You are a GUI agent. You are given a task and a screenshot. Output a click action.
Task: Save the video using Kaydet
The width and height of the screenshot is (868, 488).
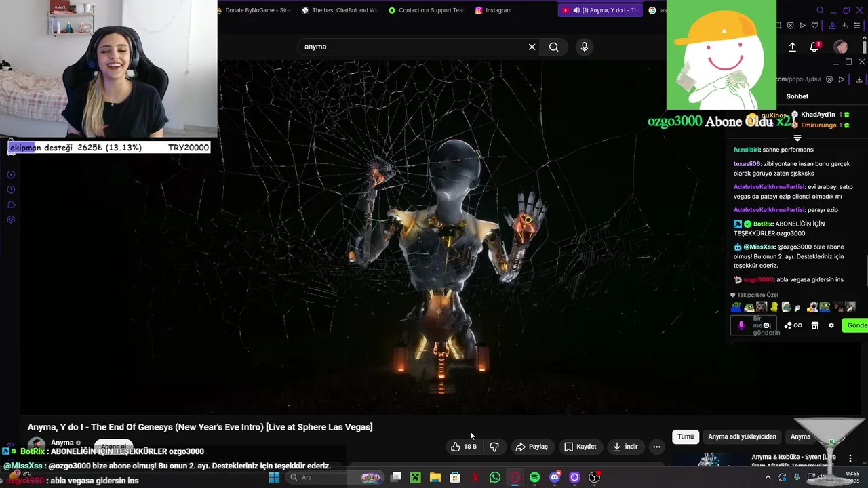click(x=580, y=447)
